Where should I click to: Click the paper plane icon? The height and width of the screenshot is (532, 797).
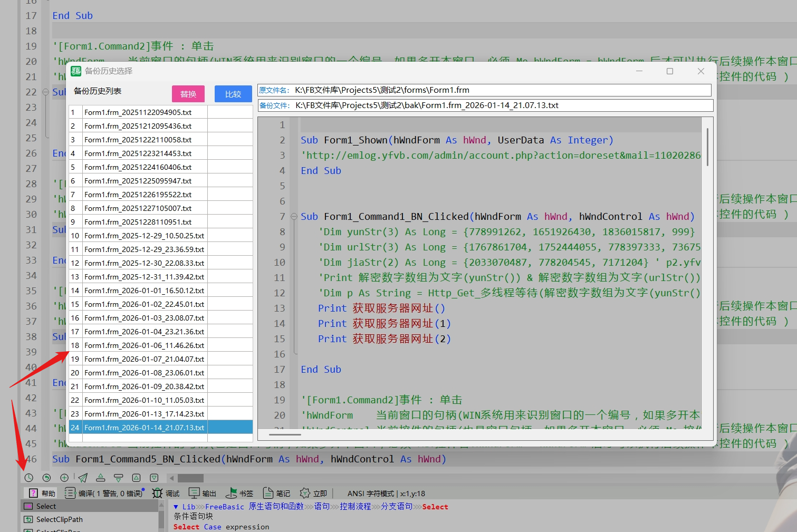coord(83,478)
